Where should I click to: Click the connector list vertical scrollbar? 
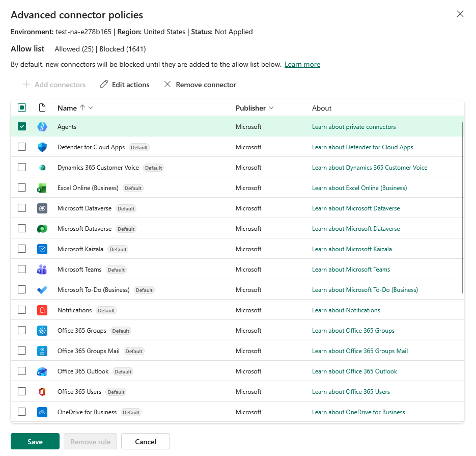point(462,208)
